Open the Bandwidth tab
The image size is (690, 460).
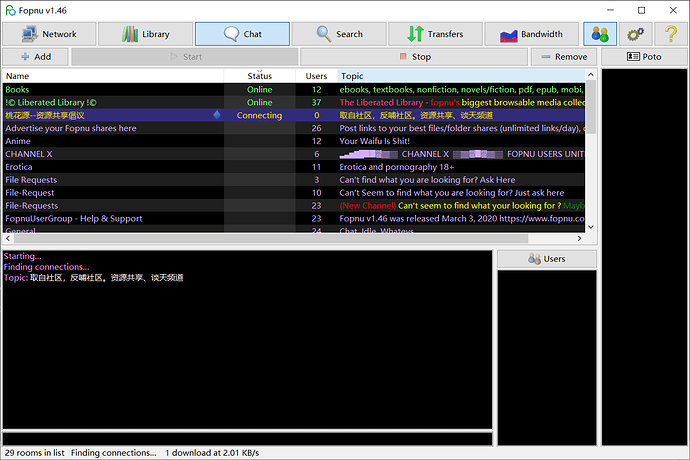532,34
